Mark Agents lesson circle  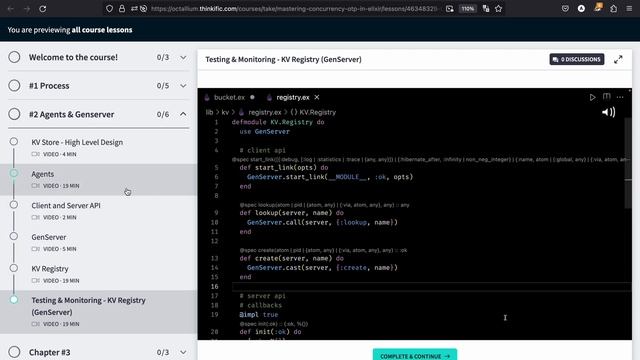(x=14, y=173)
